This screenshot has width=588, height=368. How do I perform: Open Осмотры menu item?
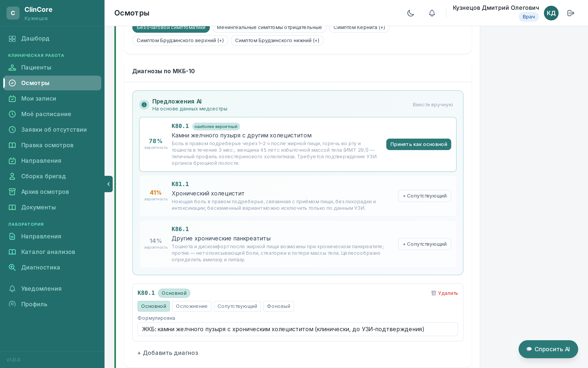[52, 83]
